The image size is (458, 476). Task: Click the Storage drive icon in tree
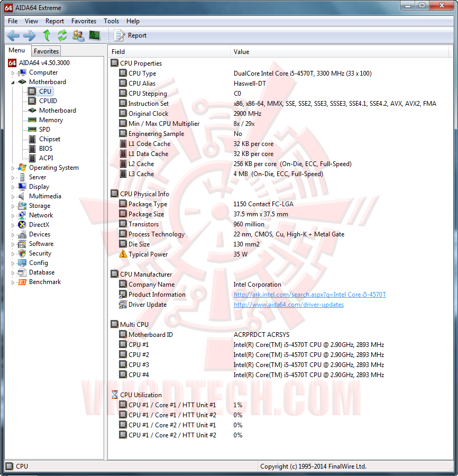(x=22, y=206)
